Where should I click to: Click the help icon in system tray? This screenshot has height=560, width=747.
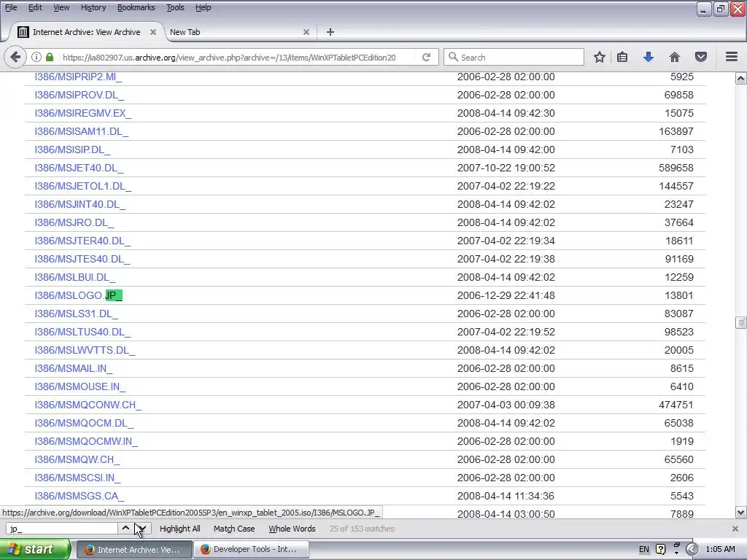click(x=660, y=549)
